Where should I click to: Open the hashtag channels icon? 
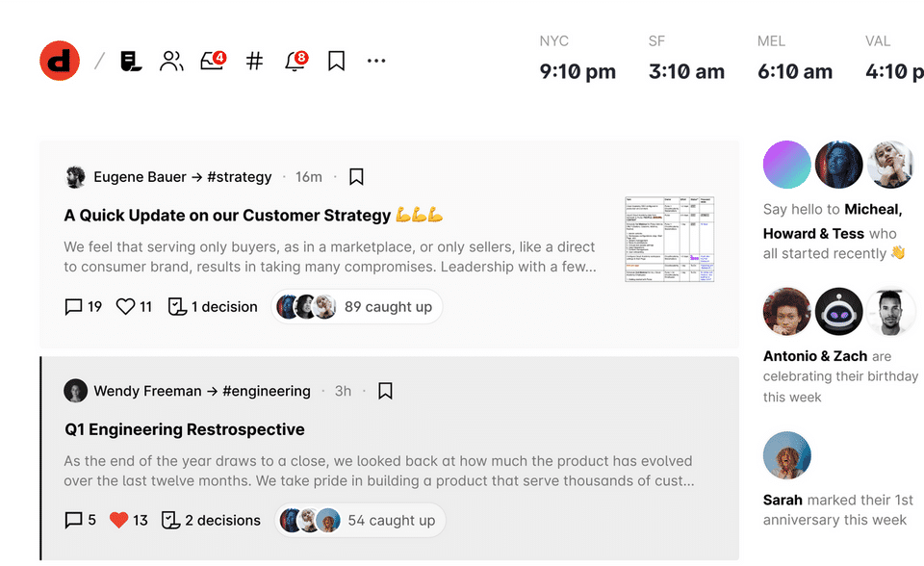(254, 62)
